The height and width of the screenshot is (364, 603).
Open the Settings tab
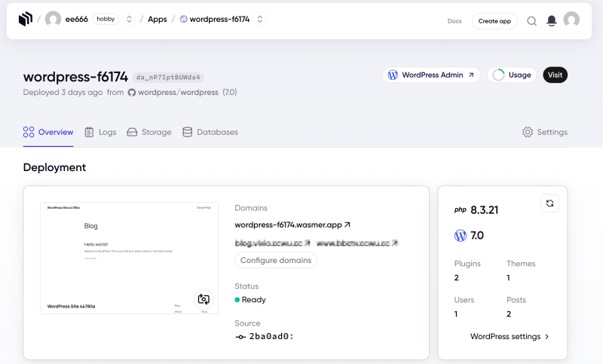pos(544,132)
